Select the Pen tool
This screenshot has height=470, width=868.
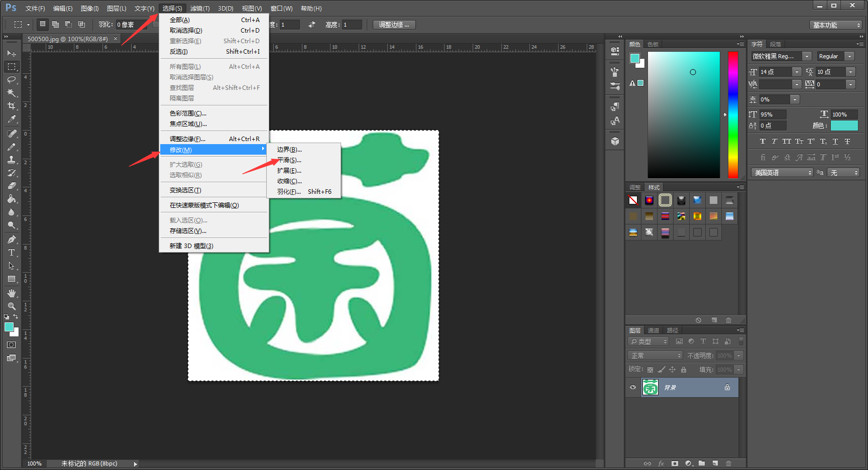(x=12, y=240)
